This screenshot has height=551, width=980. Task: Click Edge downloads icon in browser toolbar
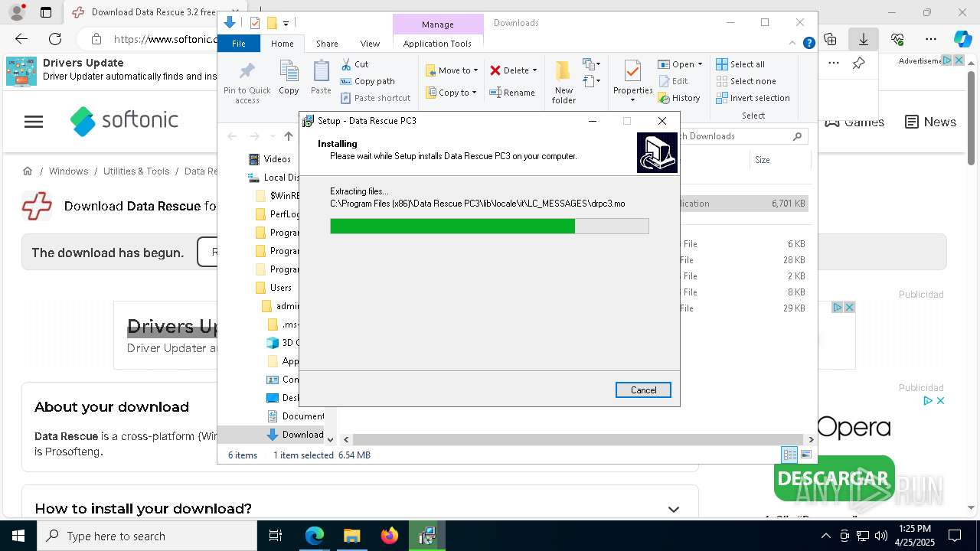(863, 39)
